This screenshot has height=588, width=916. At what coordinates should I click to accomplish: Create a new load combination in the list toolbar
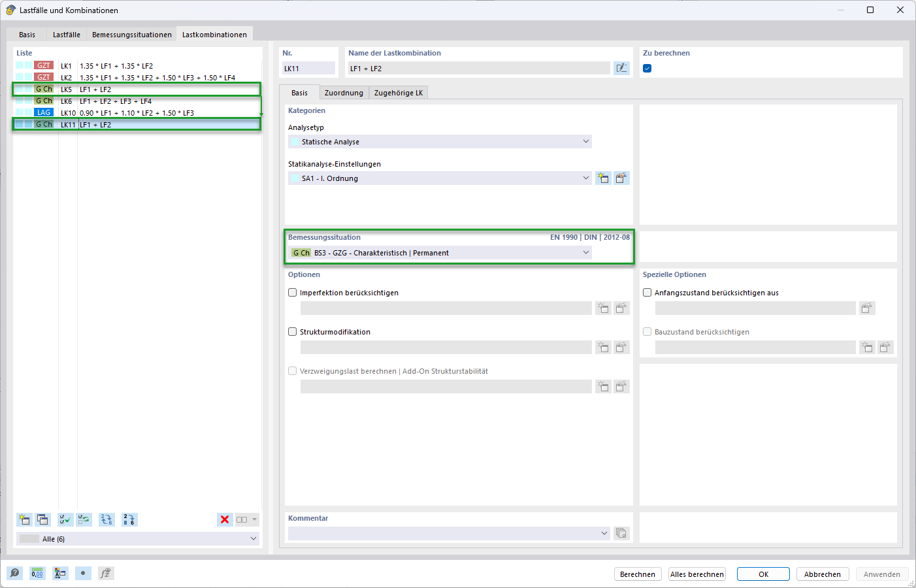point(24,519)
